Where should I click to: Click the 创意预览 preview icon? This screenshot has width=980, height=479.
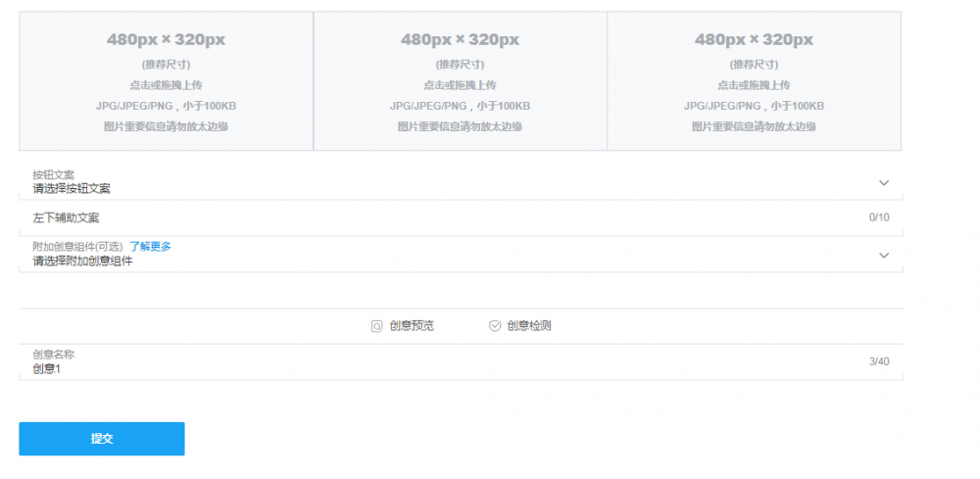[376, 326]
